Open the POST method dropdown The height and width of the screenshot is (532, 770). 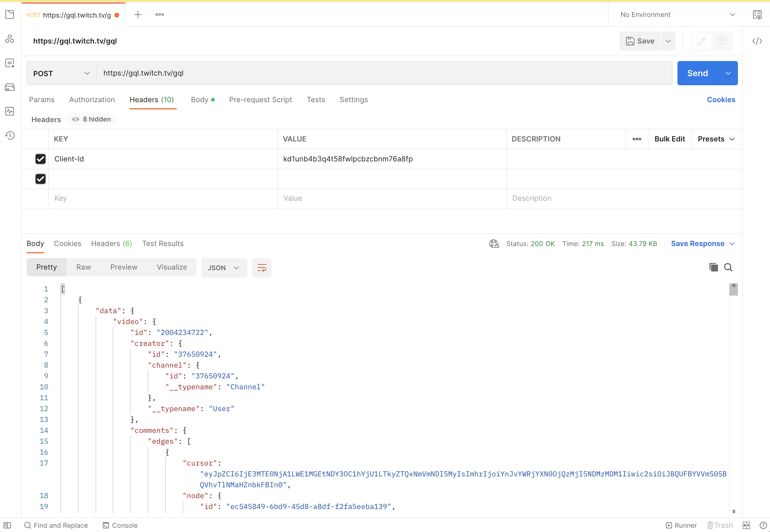(62, 73)
